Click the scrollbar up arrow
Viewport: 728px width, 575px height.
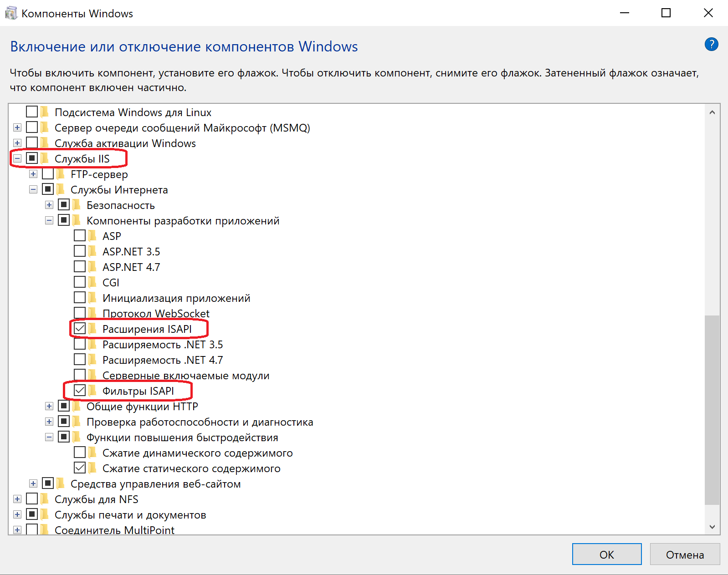click(712, 112)
